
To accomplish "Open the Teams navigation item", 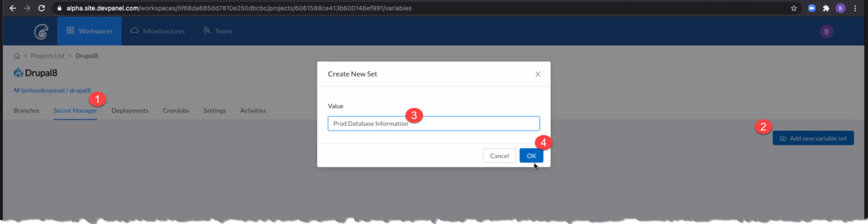I will (x=218, y=31).
